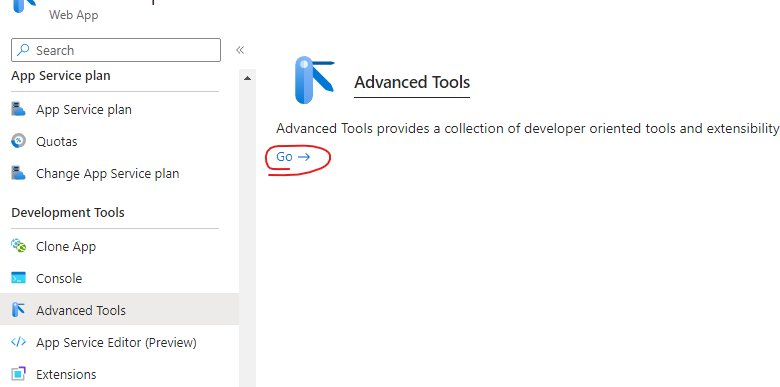
Task: Click the sidebar scrollbar up arrow
Action: (247, 78)
